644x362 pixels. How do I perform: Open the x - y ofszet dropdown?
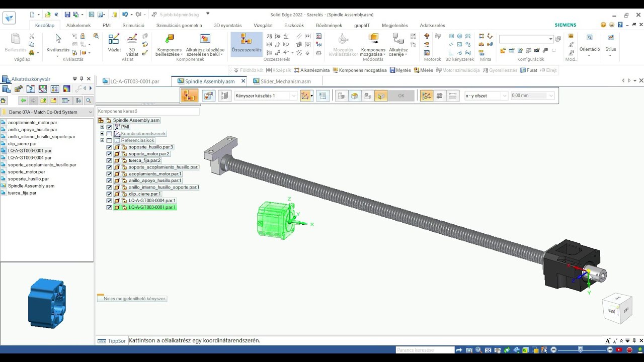505,96
